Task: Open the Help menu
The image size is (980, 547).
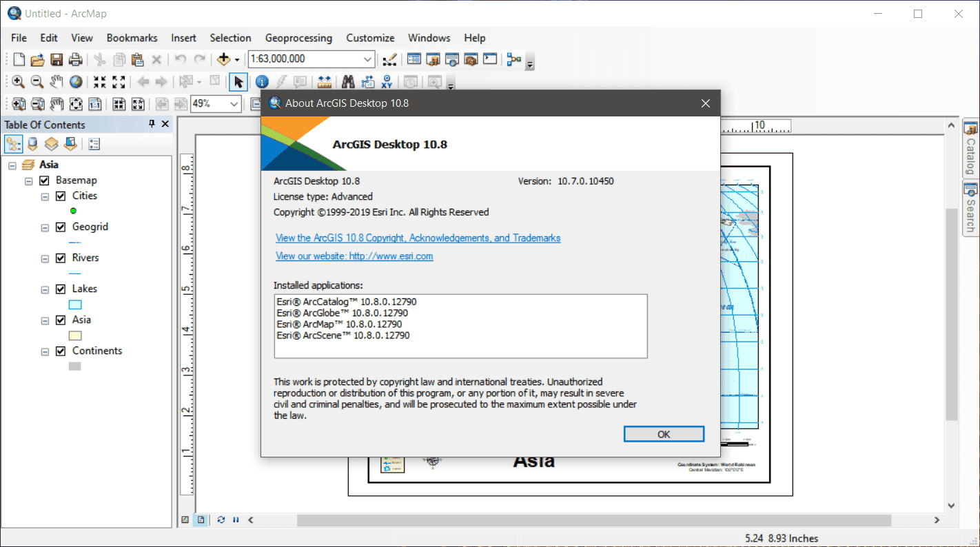Action: (475, 38)
